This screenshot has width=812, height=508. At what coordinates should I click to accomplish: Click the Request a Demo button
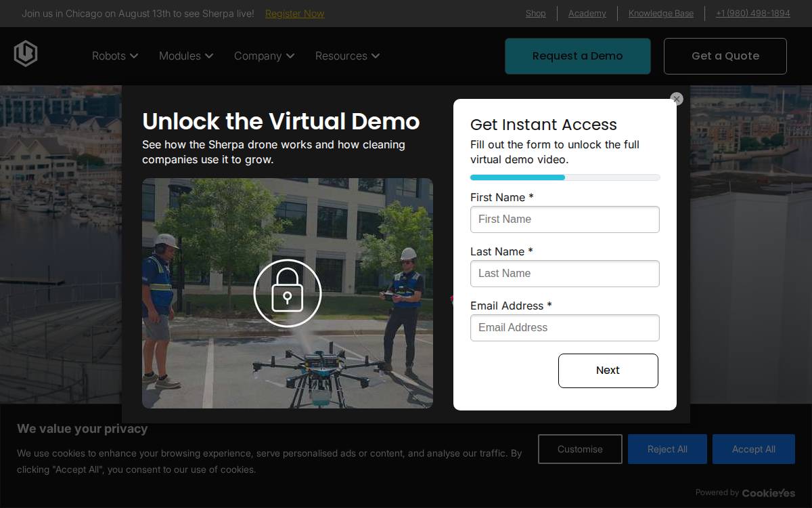(578, 56)
